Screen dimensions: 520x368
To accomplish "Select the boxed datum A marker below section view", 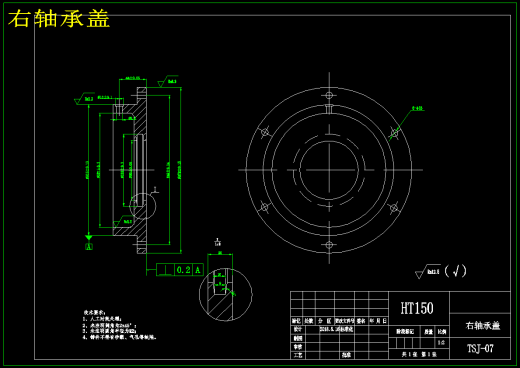I will point(89,247).
